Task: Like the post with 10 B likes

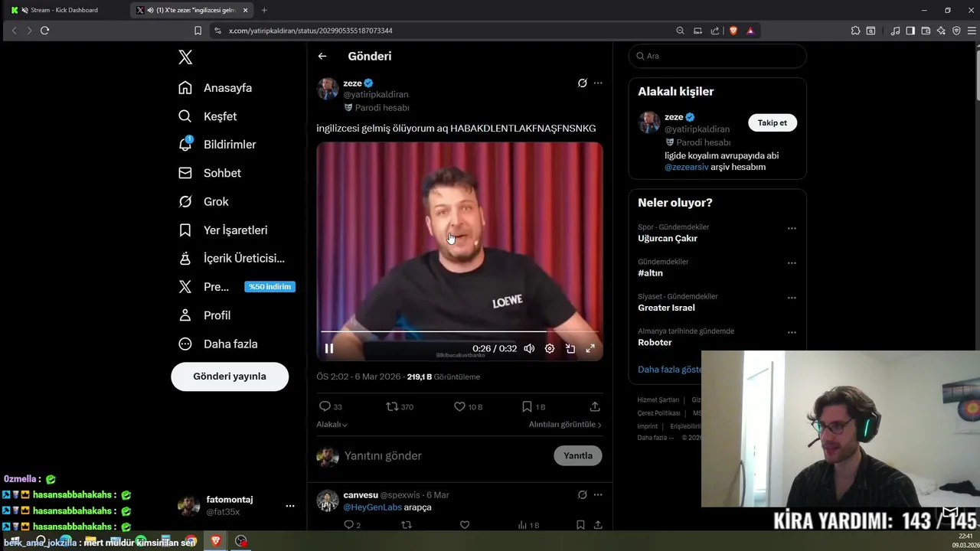Action: click(469, 406)
